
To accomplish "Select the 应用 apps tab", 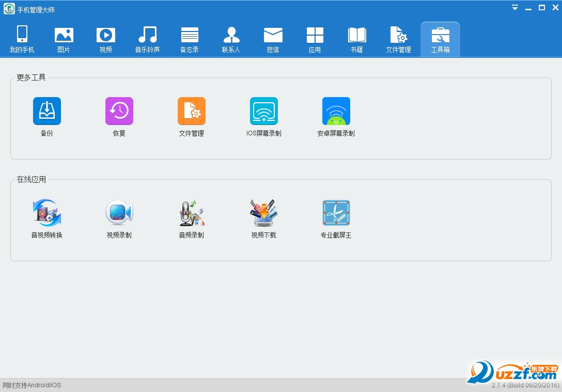I will [x=315, y=39].
